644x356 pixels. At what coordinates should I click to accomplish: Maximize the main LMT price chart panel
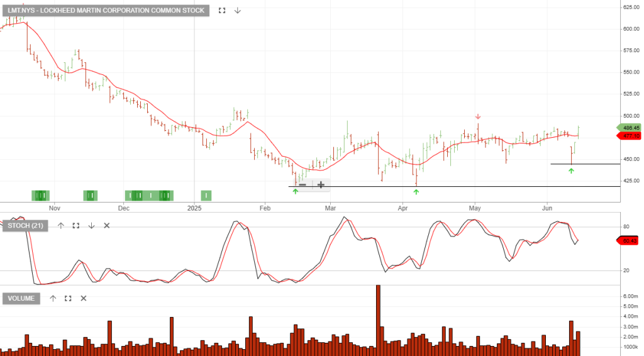pyautogui.click(x=221, y=11)
